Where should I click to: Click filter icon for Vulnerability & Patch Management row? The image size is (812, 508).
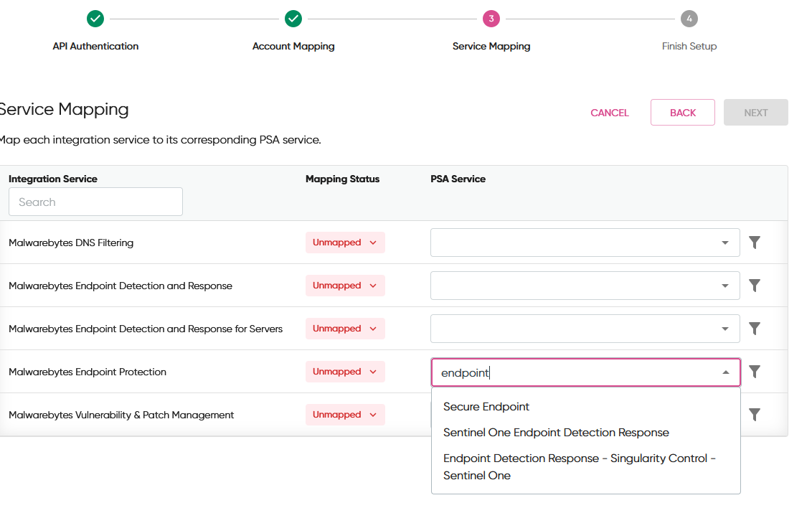click(x=754, y=415)
